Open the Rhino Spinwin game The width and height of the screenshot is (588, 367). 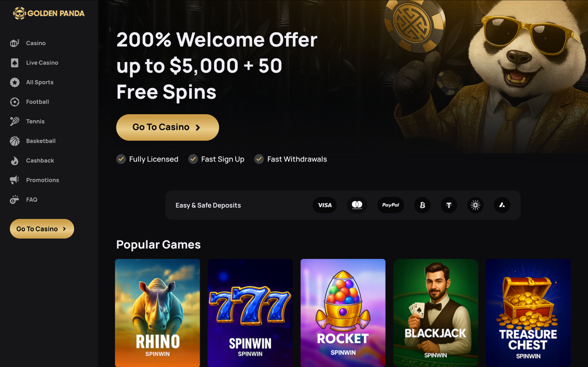(157, 313)
